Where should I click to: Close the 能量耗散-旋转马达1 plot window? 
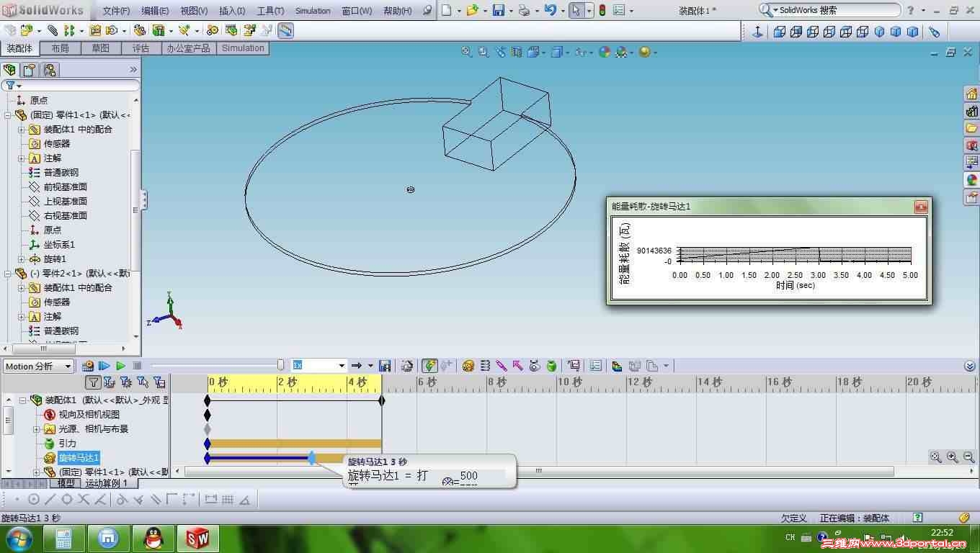[920, 207]
